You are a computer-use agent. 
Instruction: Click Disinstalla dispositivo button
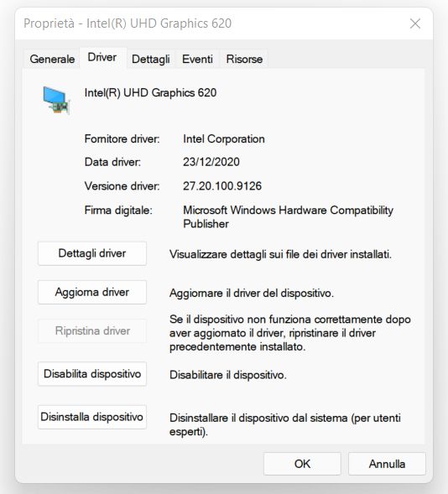pyautogui.click(x=92, y=417)
